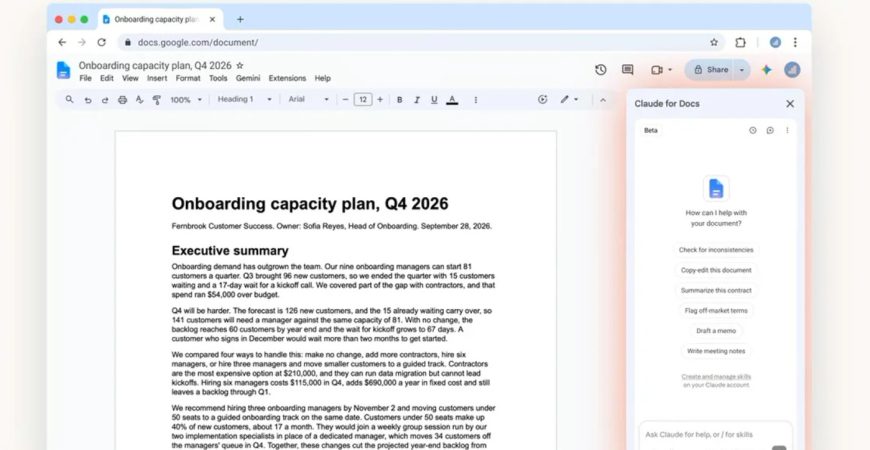Image resolution: width=870 pixels, height=450 pixels.
Task: Open the 100% zoom dropdown
Action: click(x=186, y=100)
